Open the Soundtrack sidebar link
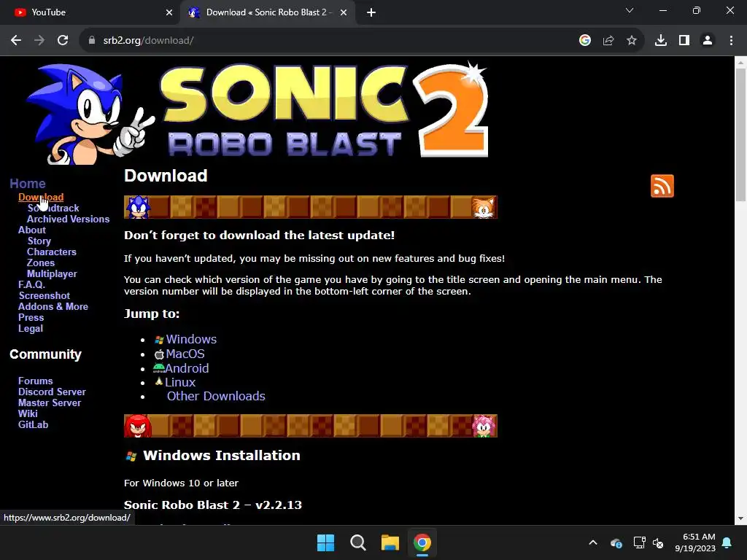747x560 pixels. [53, 208]
